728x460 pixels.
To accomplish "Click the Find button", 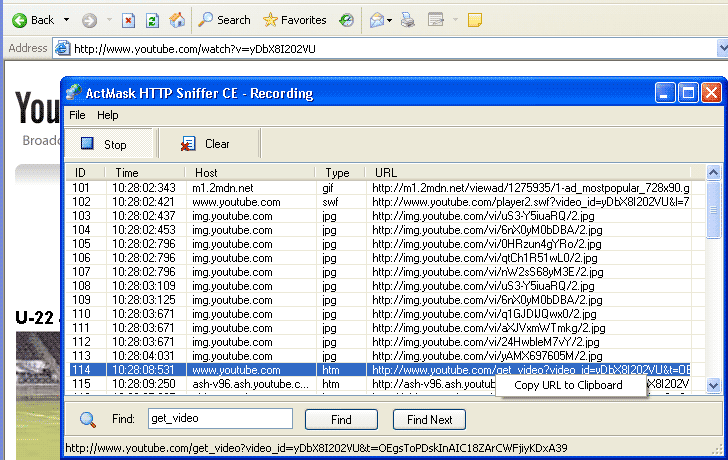I will [341, 420].
